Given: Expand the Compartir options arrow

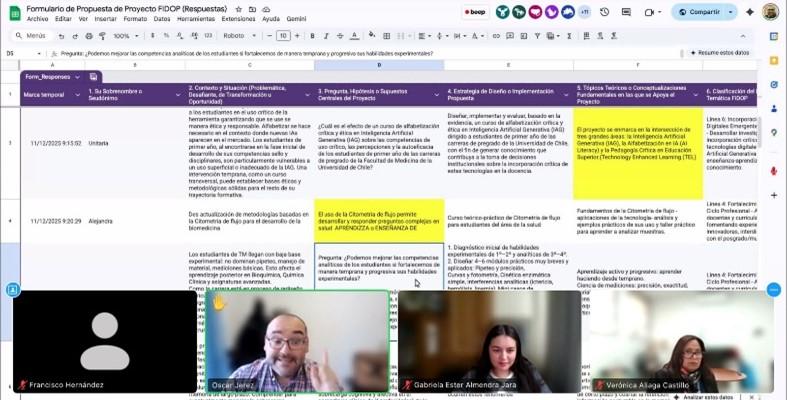Looking at the screenshot, I should (x=732, y=12).
